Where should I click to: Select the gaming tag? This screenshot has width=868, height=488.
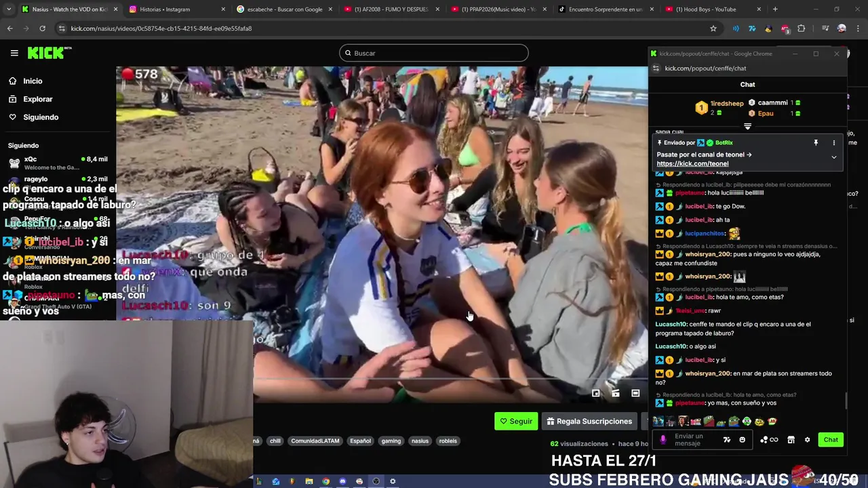[x=391, y=441]
